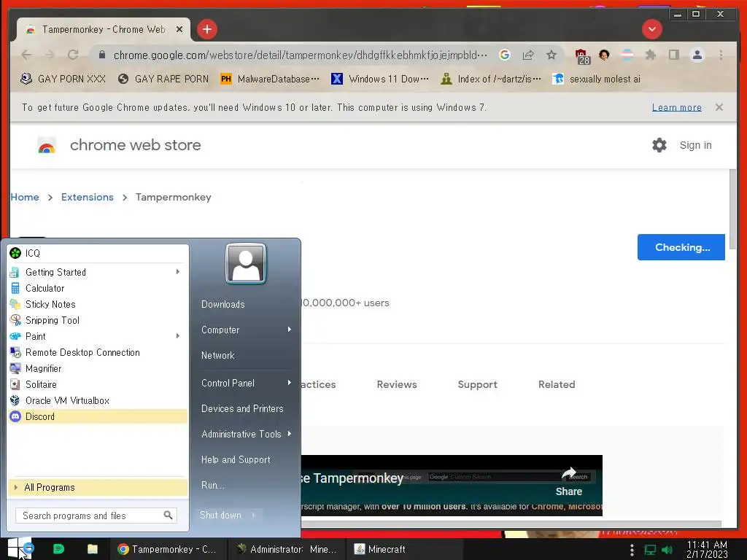747x560 pixels.
Task: Open MalwareDatabase bookmark
Action: [270, 79]
